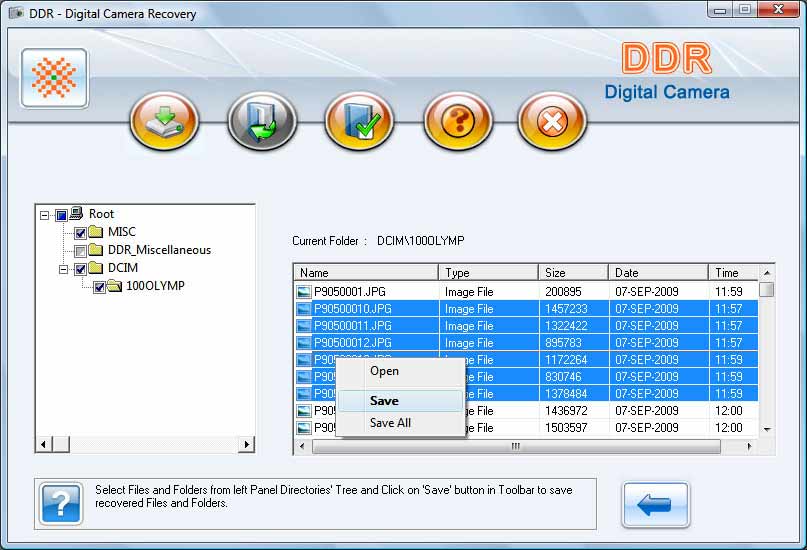Viewport: 807px width, 550px height.
Task: Go back using the blue arrow button
Action: point(655,505)
